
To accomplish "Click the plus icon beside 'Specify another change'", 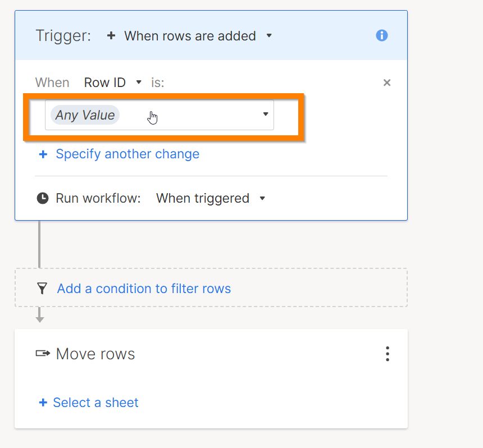I will click(43, 154).
